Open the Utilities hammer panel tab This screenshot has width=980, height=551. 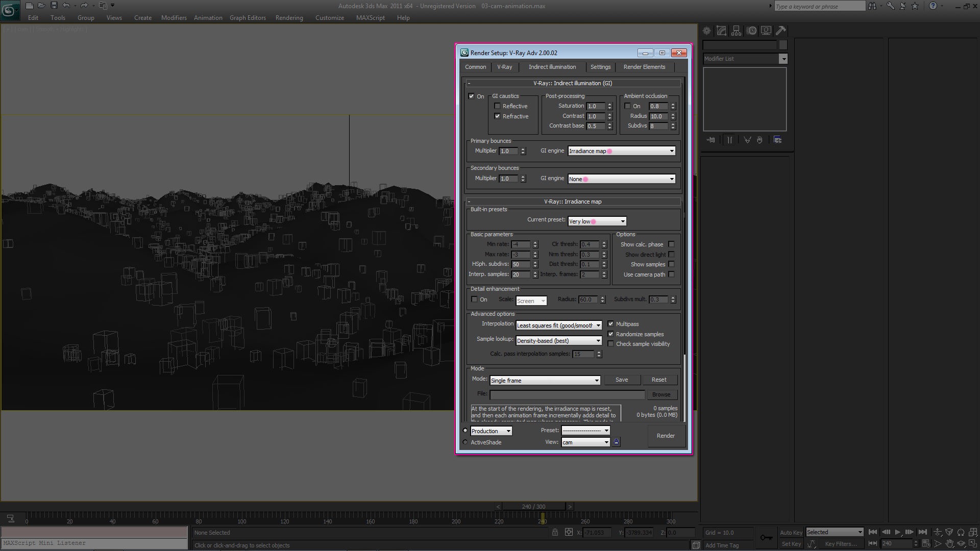click(781, 31)
